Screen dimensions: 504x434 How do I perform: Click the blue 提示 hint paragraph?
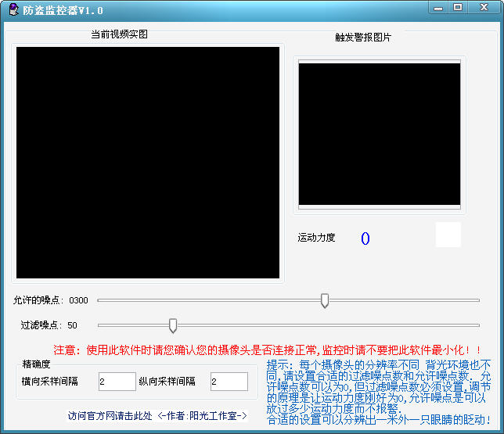[x=379, y=393]
